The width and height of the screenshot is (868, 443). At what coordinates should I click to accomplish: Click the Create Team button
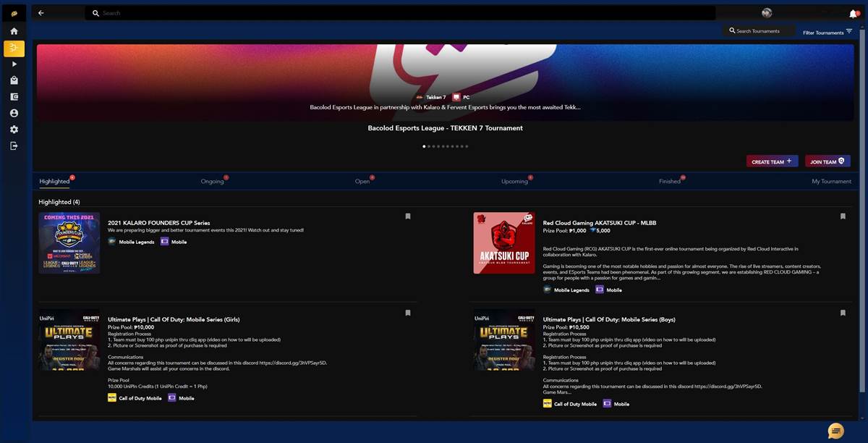[x=773, y=161]
